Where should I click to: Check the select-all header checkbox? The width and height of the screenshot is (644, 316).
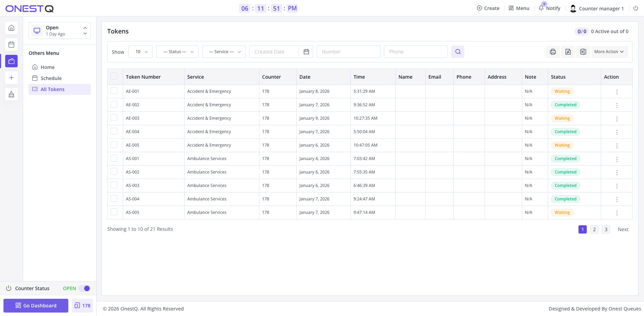coord(114,76)
